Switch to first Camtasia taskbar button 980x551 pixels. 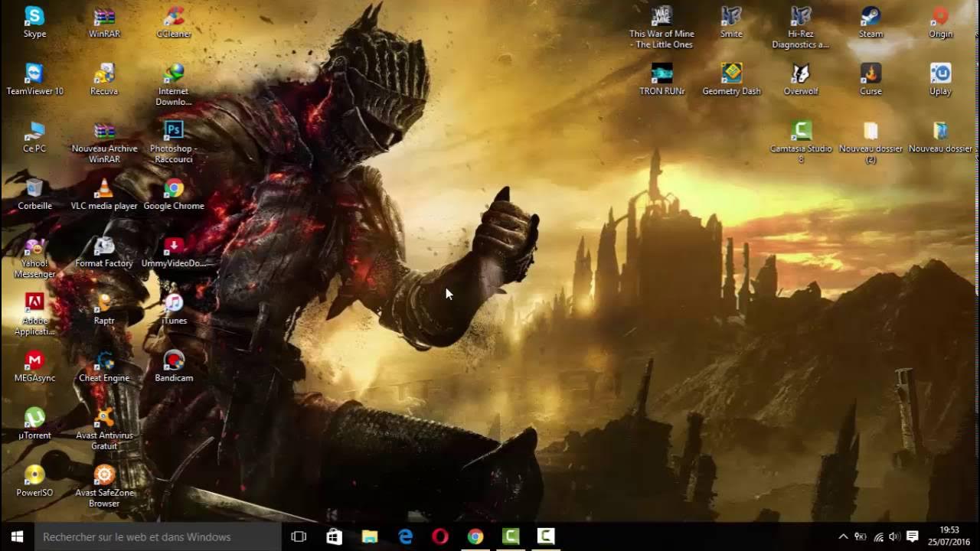point(511,536)
